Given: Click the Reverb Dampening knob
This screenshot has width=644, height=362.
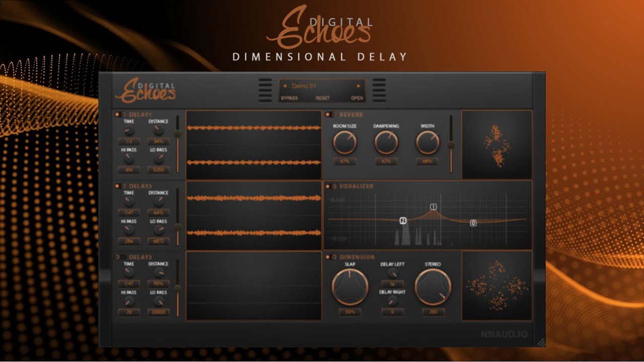Looking at the screenshot, I should [386, 143].
